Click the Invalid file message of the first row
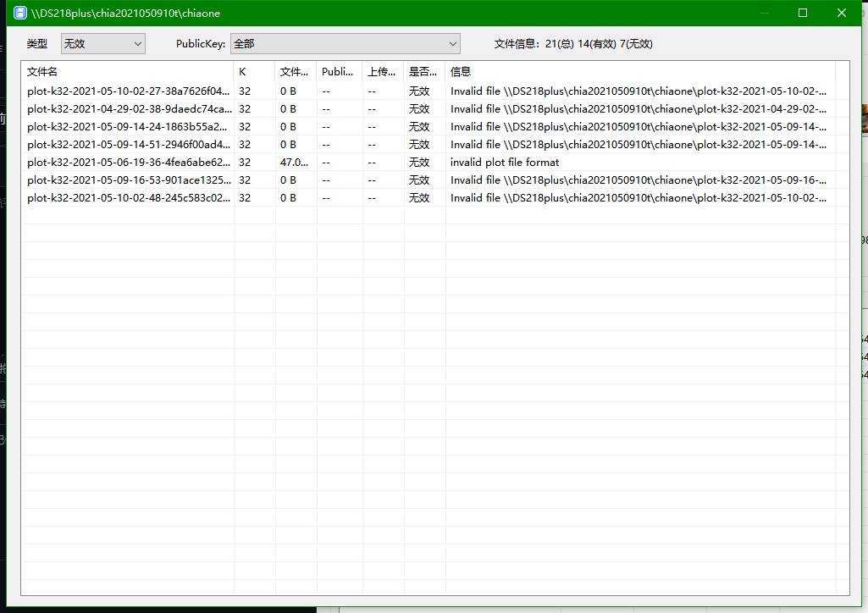 click(635, 90)
